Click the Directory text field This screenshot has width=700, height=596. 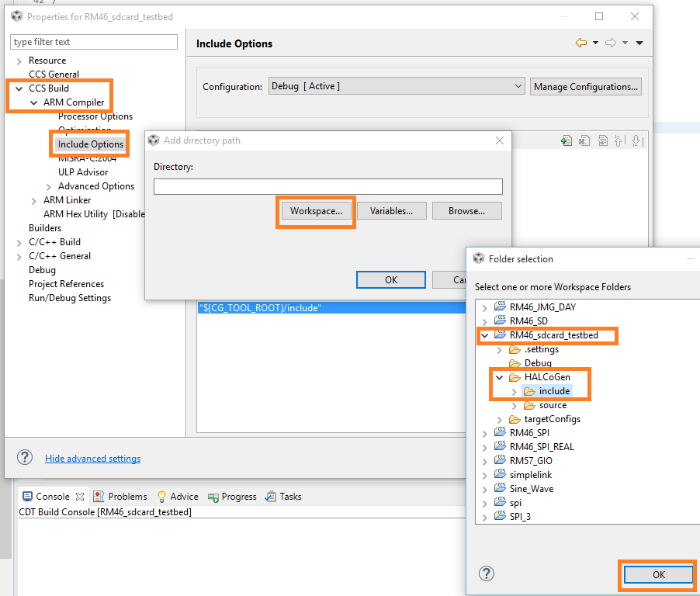[327, 186]
